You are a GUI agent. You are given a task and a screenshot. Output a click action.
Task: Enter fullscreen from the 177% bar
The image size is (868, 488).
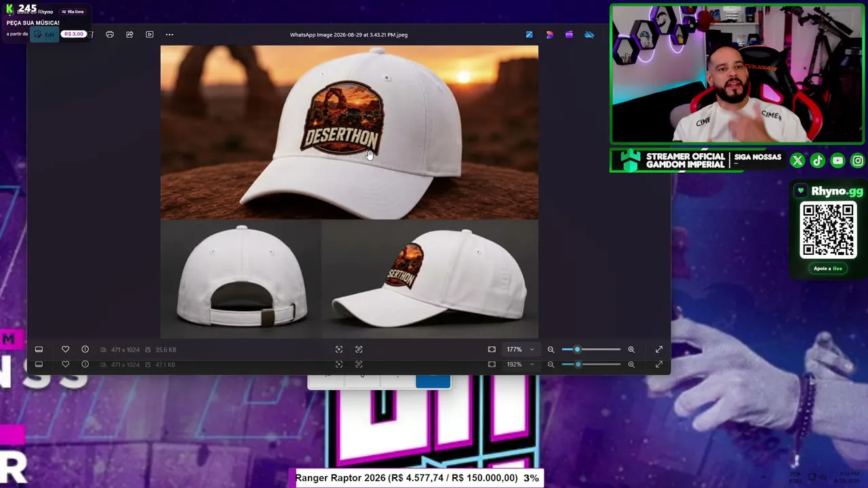click(x=659, y=350)
